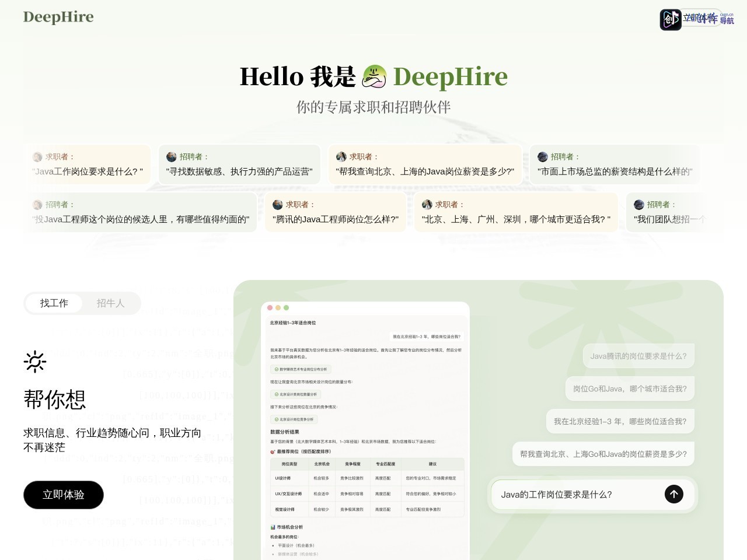Click the 视觉设计师 table row

coord(367,509)
